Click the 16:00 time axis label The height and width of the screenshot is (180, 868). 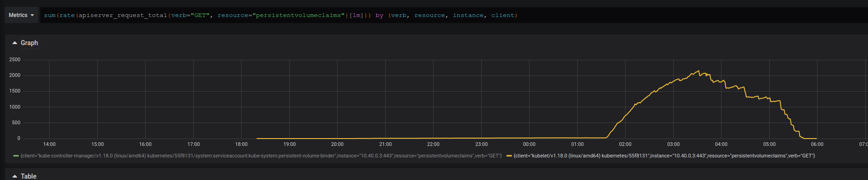click(x=145, y=144)
